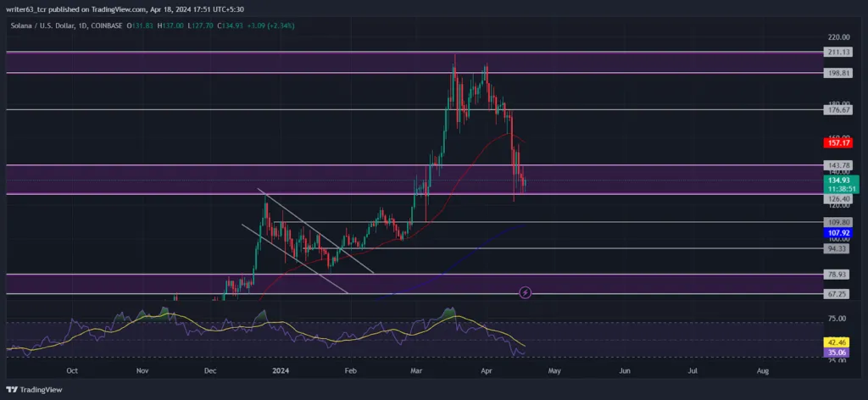868x400 pixels.
Task: Select the 143.78 price level label
Action: point(837,165)
